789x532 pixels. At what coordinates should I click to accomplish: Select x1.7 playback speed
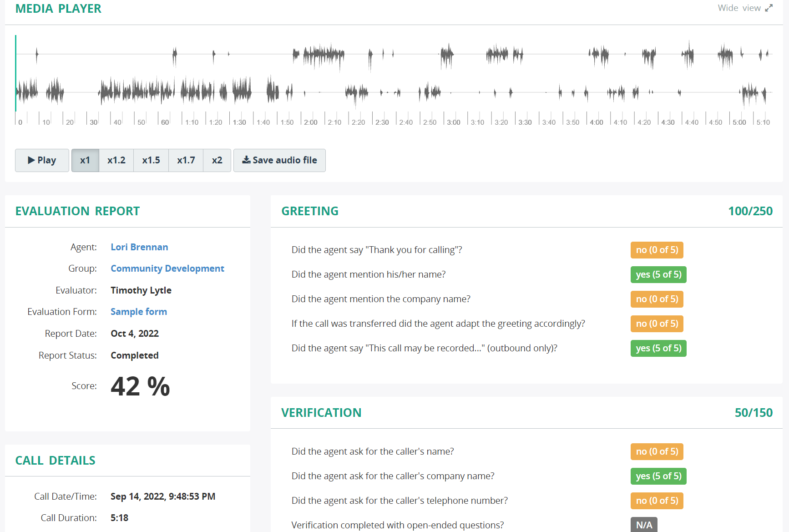pyautogui.click(x=186, y=160)
